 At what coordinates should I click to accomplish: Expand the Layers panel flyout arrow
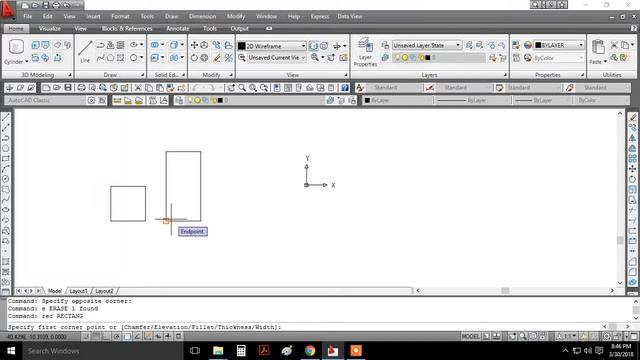pos(505,75)
